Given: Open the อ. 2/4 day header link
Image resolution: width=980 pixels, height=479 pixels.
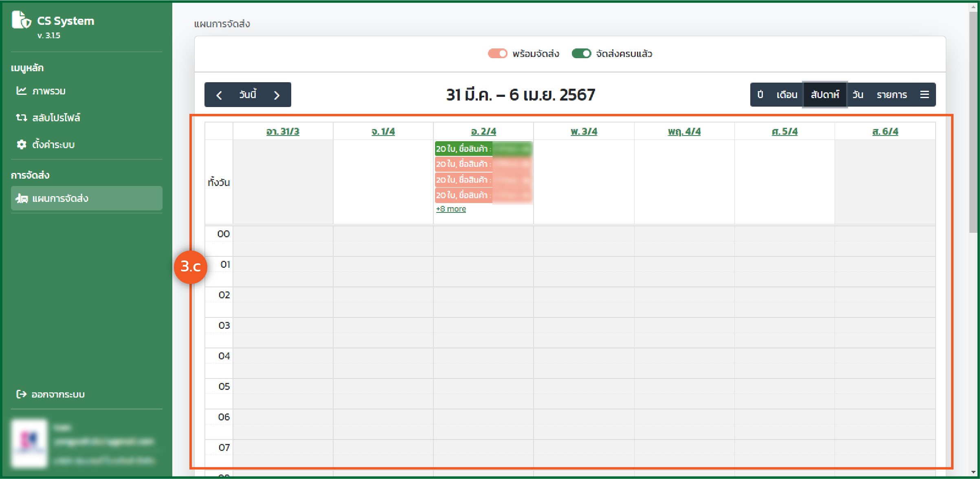Looking at the screenshot, I should [x=483, y=131].
